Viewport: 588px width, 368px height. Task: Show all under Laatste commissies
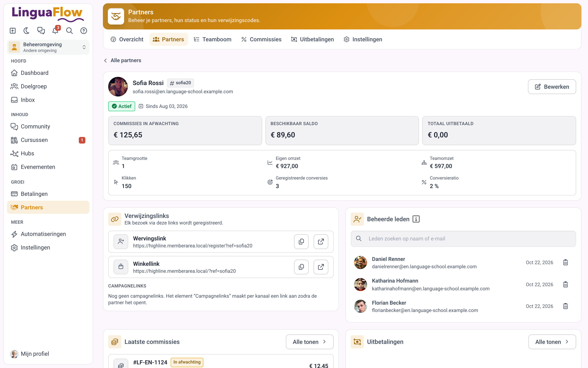click(310, 342)
